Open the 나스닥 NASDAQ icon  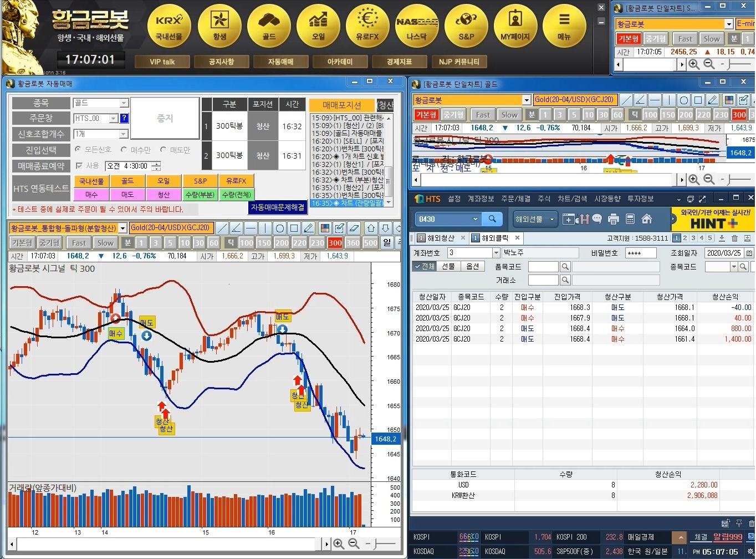click(x=417, y=26)
